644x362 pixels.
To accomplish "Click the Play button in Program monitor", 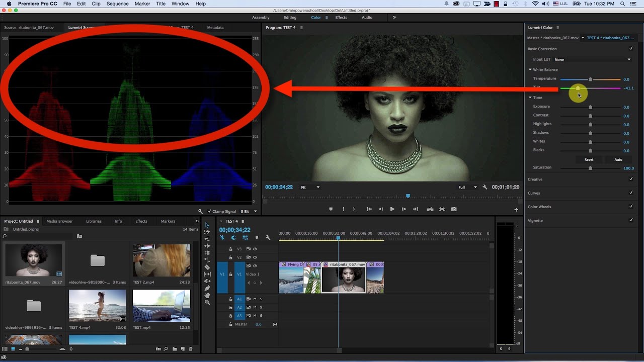I will coord(392,209).
